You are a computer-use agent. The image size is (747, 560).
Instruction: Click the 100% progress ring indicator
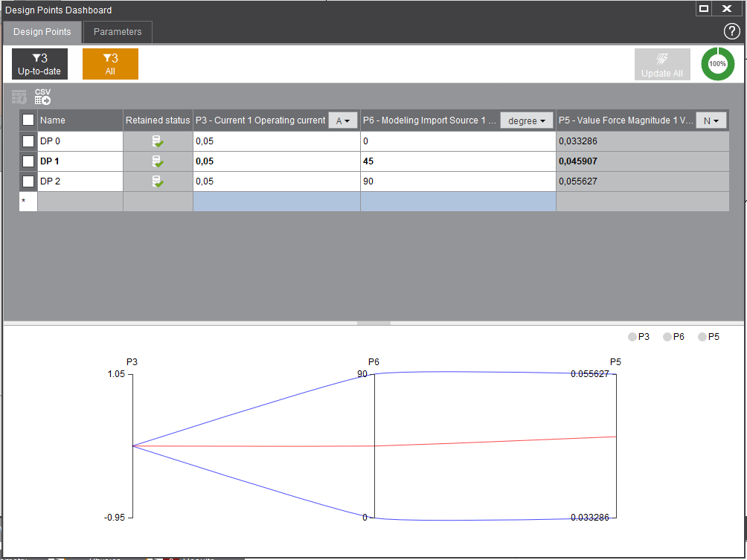[x=717, y=64]
